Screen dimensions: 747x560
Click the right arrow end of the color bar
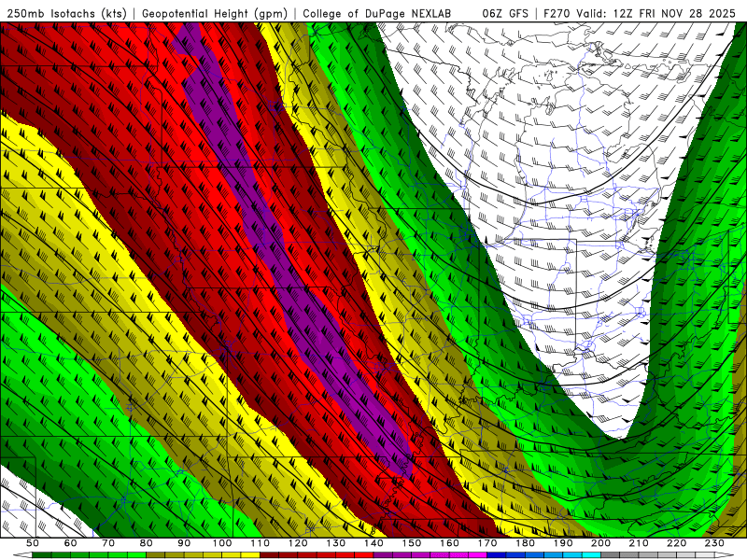pyautogui.click(x=725, y=555)
